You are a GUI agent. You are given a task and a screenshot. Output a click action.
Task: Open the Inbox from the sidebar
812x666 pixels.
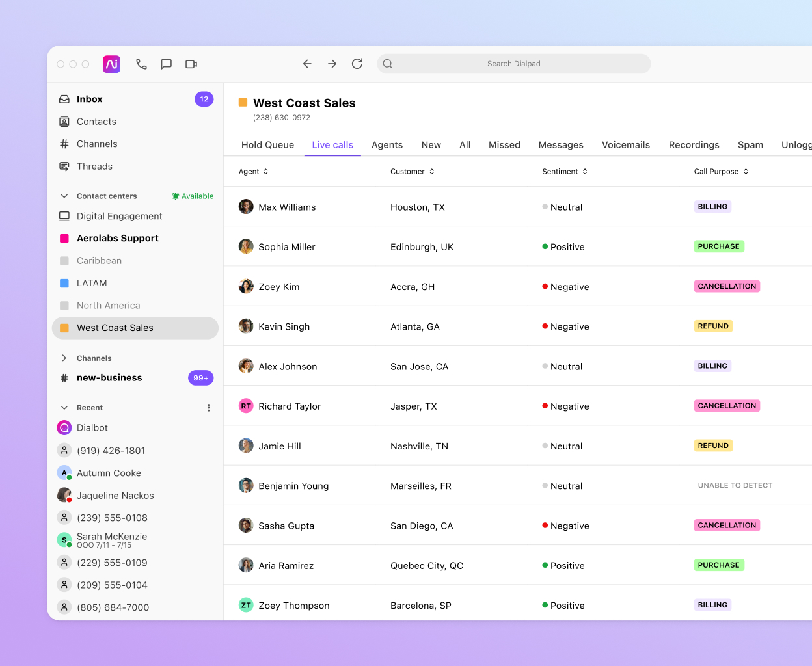click(90, 99)
